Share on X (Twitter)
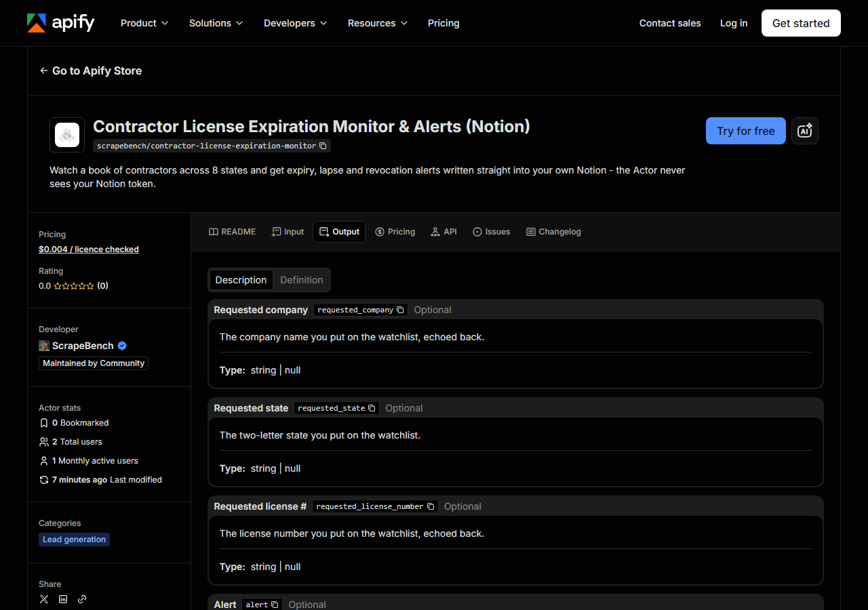The image size is (868, 610). [44, 599]
